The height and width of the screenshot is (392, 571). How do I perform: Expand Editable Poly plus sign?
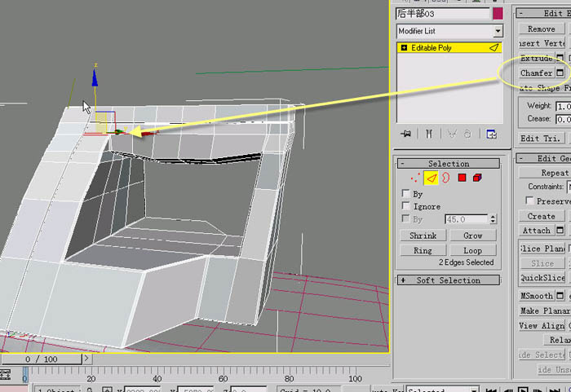404,48
